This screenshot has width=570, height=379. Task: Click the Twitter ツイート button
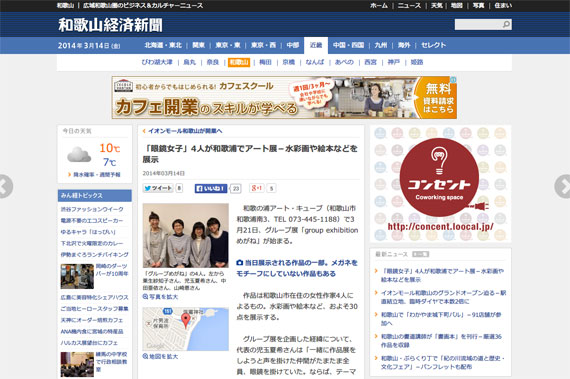158,188
